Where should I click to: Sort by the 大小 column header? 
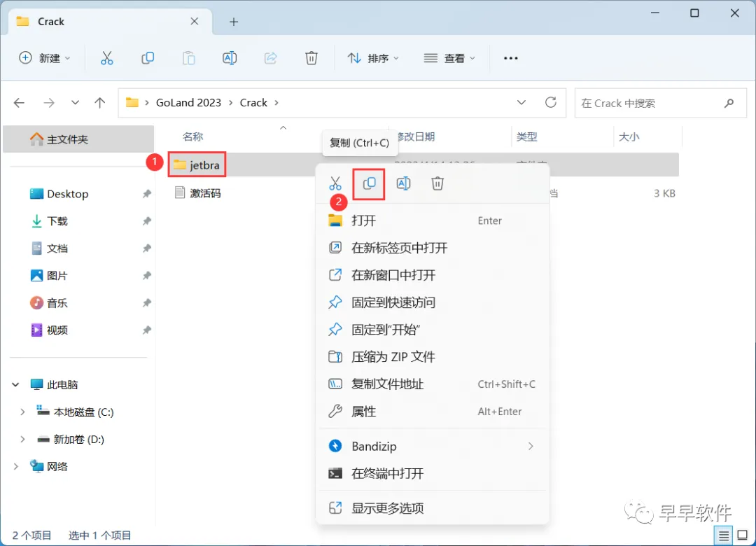tap(629, 137)
